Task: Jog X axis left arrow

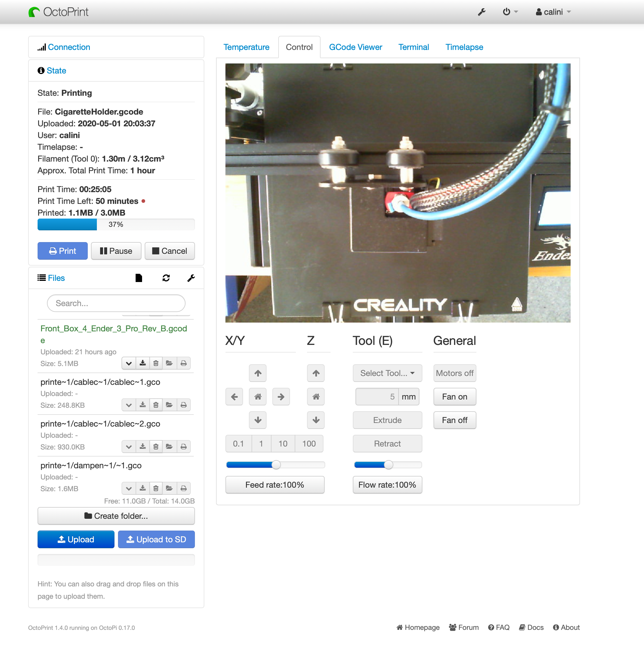Action: click(x=234, y=397)
